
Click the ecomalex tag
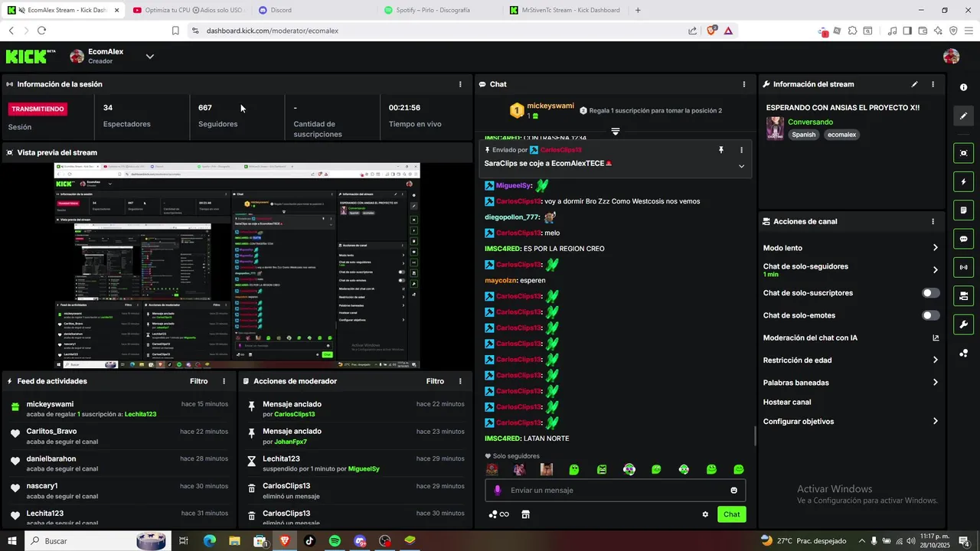[842, 135]
